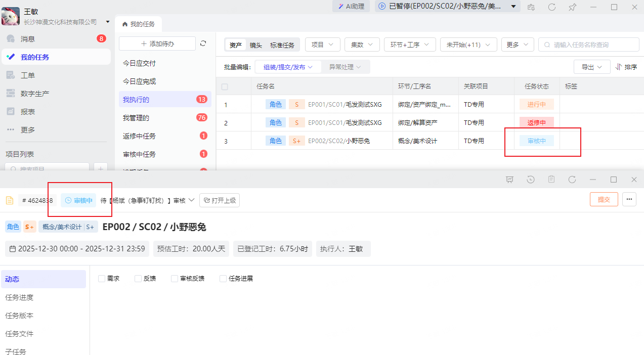644x355 pixels.
Task: Open the 未开始(+11) status filter dropdown
Action: (x=468, y=45)
